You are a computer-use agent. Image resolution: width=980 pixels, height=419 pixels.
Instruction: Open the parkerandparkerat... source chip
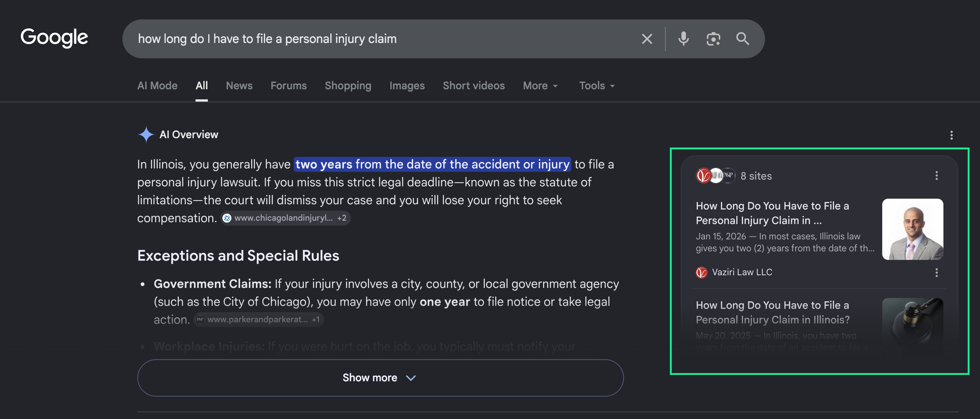[259, 319]
